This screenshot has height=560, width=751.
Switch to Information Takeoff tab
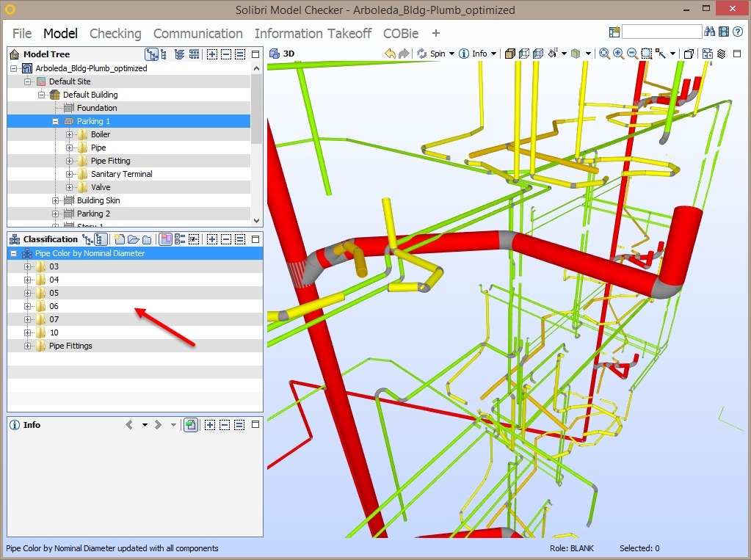click(x=313, y=34)
